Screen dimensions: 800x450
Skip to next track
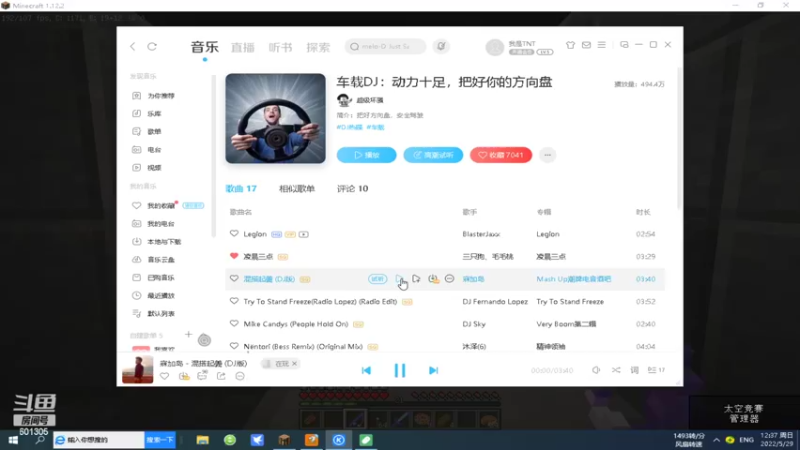433,370
